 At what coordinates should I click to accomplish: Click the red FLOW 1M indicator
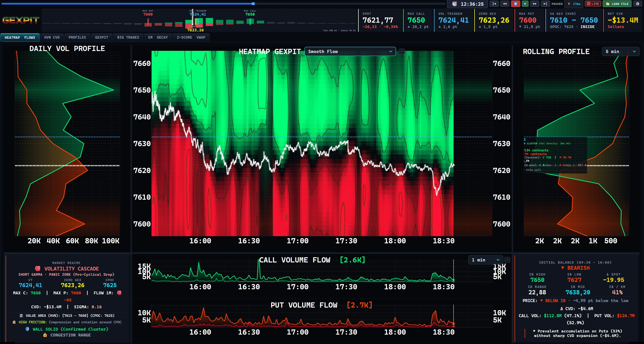click(119, 292)
